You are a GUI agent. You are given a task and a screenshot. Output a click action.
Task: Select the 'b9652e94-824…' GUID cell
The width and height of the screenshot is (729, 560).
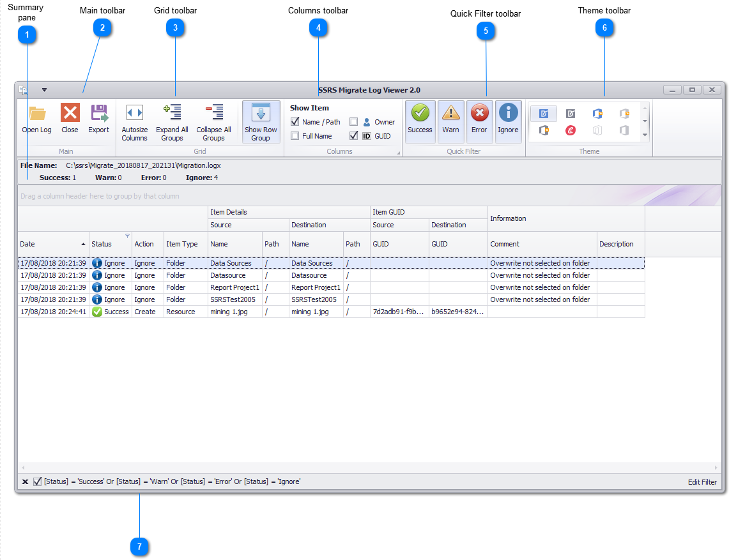click(458, 312)
